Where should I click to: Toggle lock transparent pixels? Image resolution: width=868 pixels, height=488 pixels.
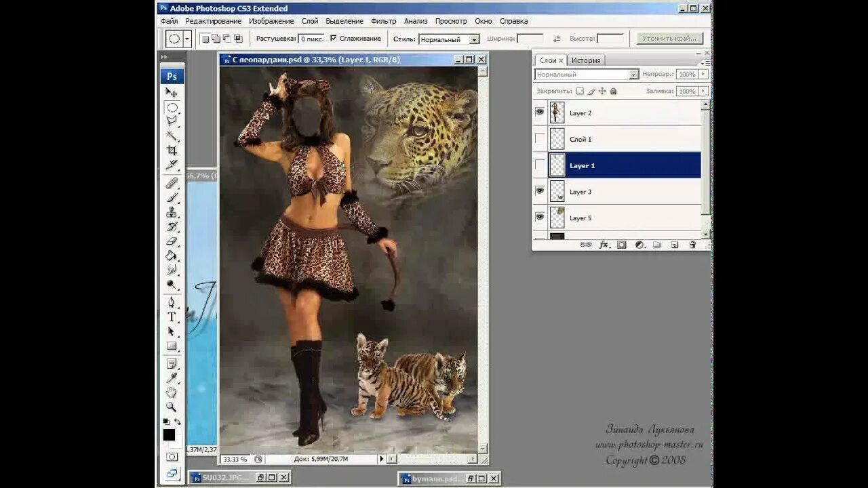point(580,91)
